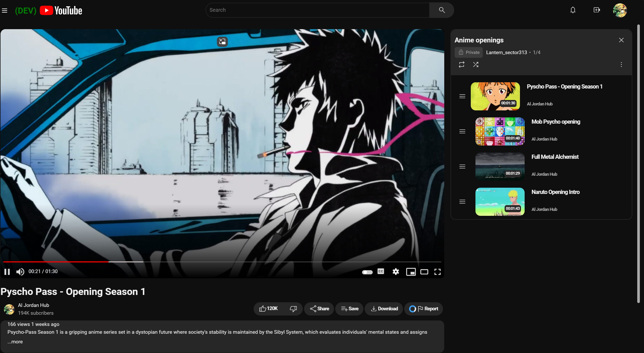Toggle playlist loop repeat
Image resolution: width=644 pixels, height=353 pixels.
pyautogui.click(x=462, y=65)
